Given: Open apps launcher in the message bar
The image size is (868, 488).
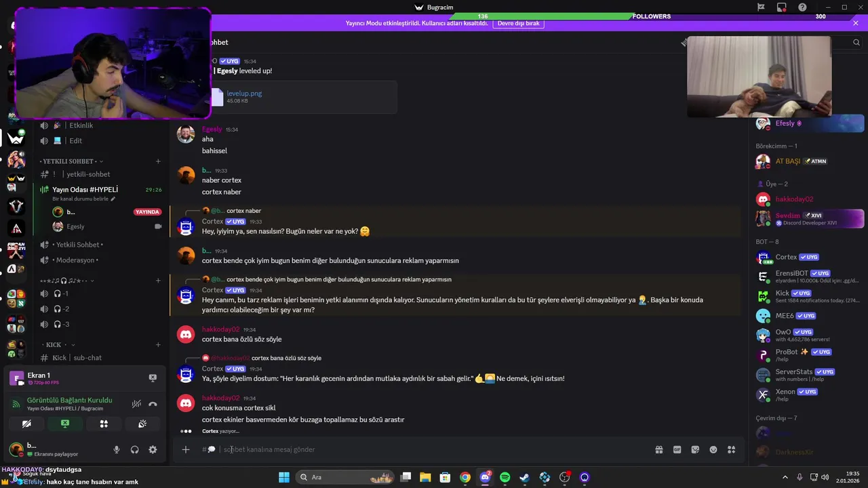Looking at the screenshot, I should 731,449.
